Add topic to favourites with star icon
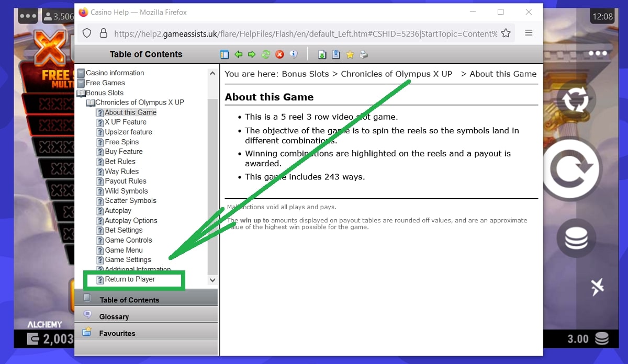The height and width of the screenshot is (364, 628). (x=350, y=54)
